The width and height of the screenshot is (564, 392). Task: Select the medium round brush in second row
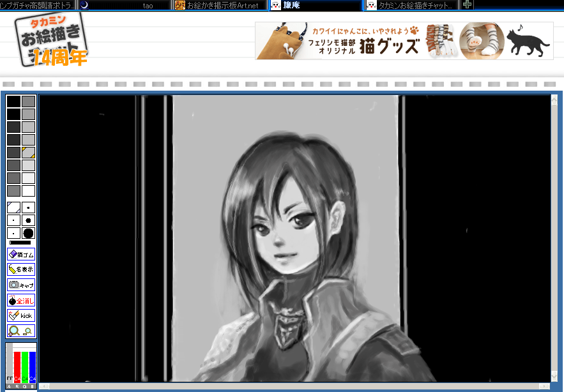pos(28,220)
